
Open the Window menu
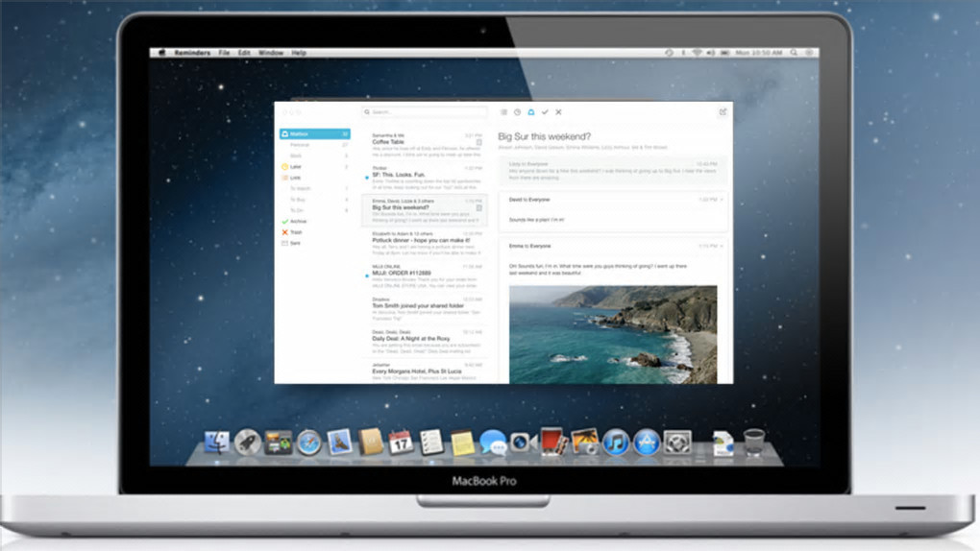point(271,53)
